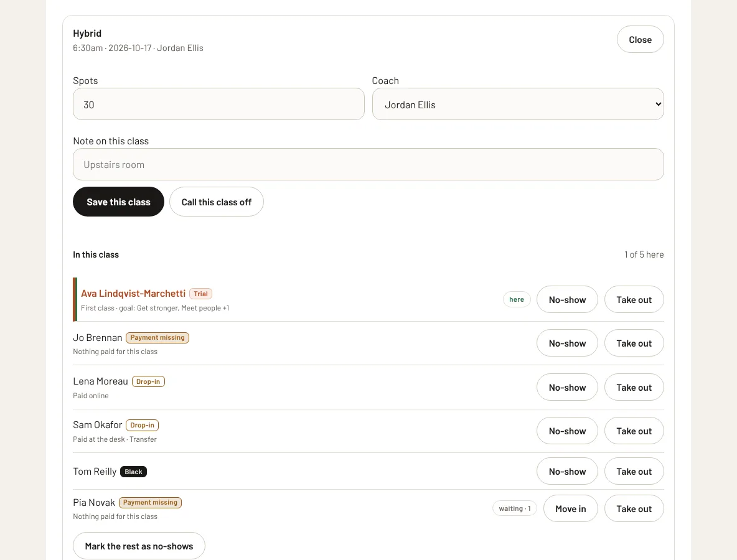
Task: Take out Lena Moreau
Action: pos(634,387)
